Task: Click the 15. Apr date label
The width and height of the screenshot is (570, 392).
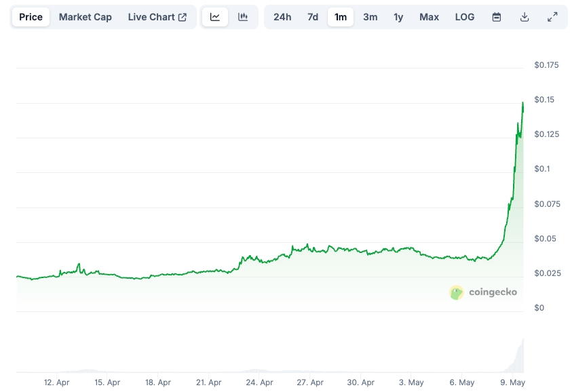Action: (107, 383)
